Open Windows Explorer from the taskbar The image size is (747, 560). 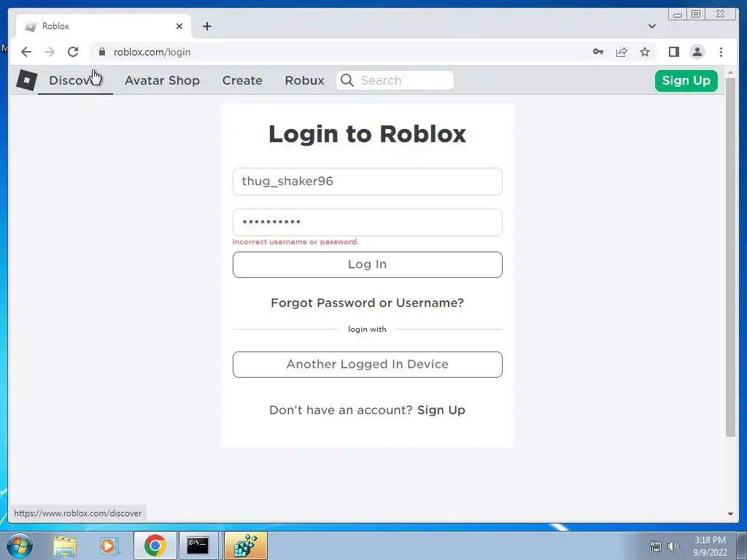point(65,545)
